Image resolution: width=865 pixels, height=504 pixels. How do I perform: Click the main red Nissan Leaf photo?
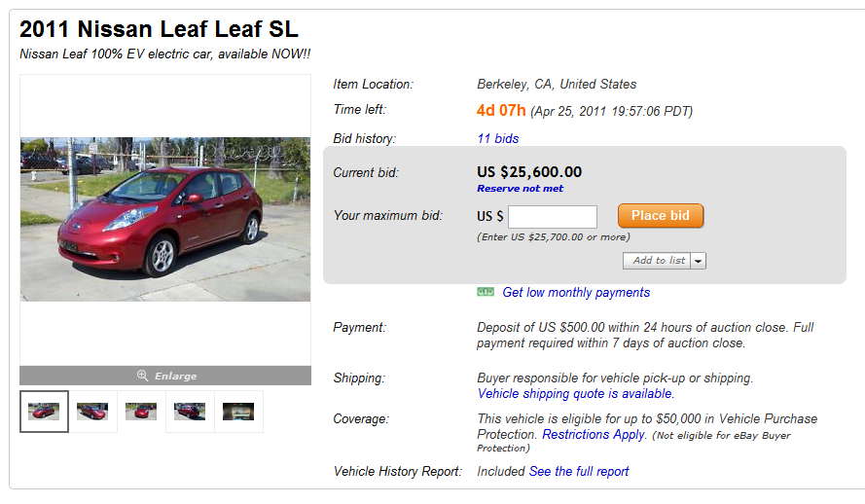click(165, 219)
